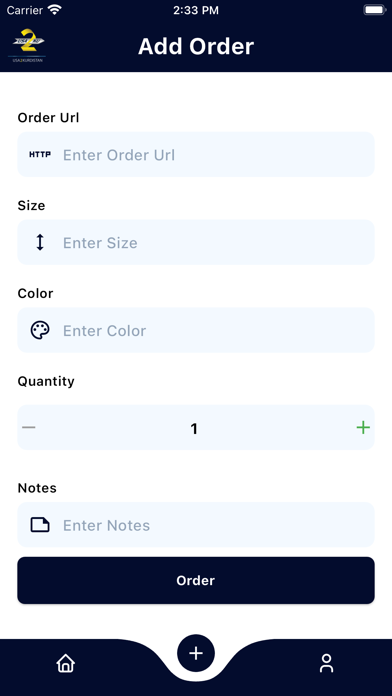The width and height of the screenshot is (392, 696).
Task: Click the color palette icon
Action: pos(40,330)
